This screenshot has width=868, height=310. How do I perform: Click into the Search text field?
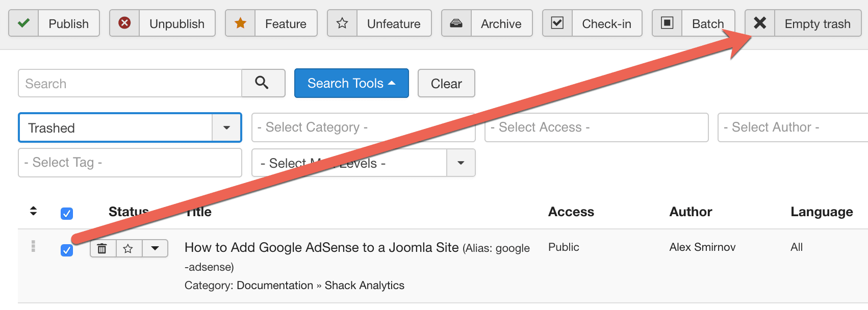coord(130,84)
